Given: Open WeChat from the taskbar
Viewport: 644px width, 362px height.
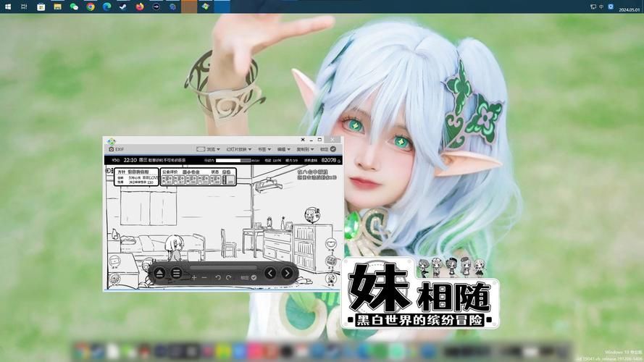Looking at the screenshot, I should pyautogui.click(x=74, y=7).
